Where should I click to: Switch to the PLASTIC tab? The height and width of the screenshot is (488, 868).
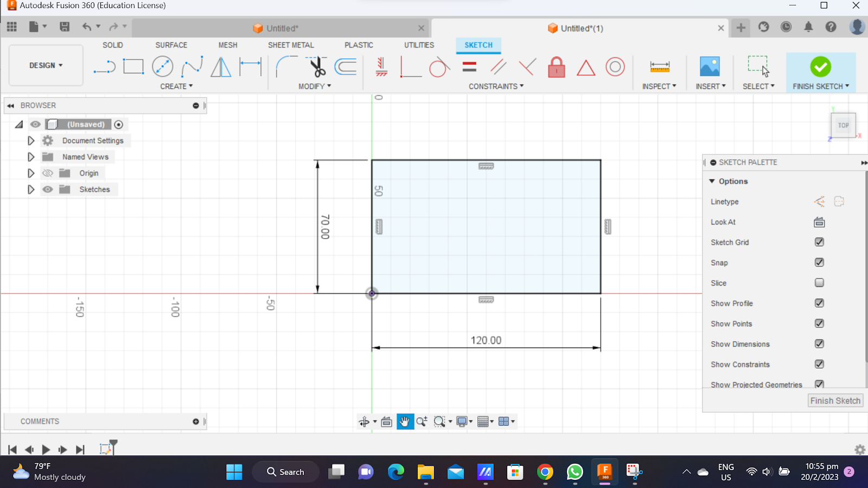click(359, 45)
